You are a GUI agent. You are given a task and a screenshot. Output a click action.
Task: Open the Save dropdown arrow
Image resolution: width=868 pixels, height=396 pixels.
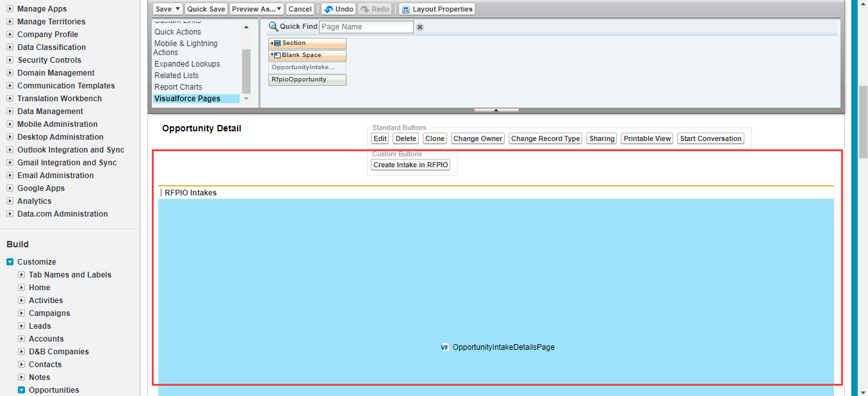coord(178,9)
